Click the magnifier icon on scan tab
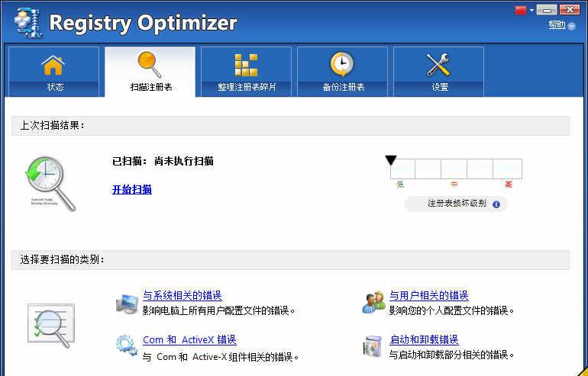Image resolution: width=588 pixels, height=376 pixels. 149,64
